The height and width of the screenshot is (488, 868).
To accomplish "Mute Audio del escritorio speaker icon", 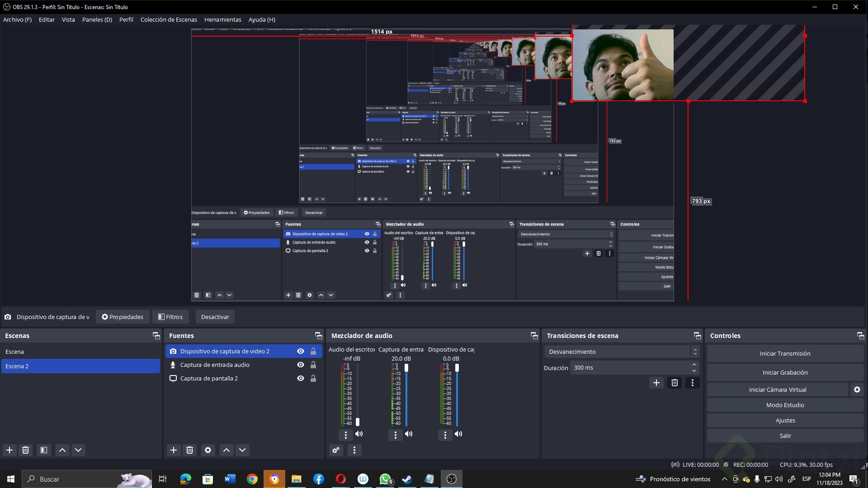I will point(359,434).
